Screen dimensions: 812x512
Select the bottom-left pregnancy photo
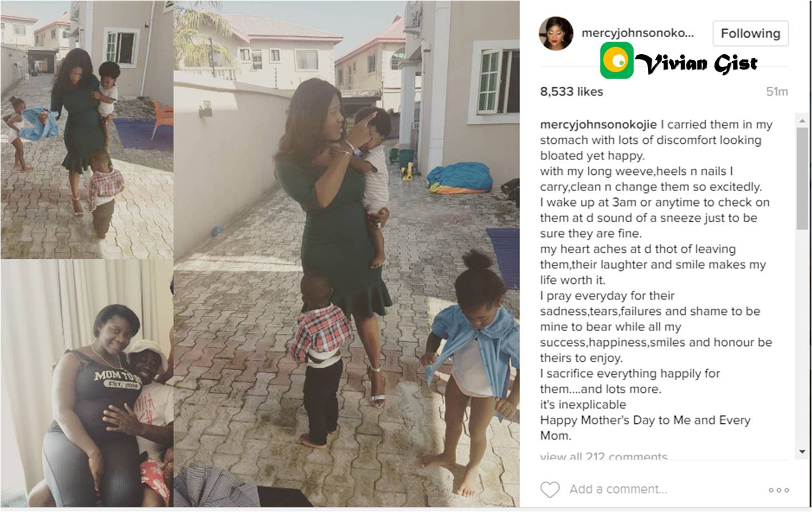pyautogui.click(x=86, y=383)
